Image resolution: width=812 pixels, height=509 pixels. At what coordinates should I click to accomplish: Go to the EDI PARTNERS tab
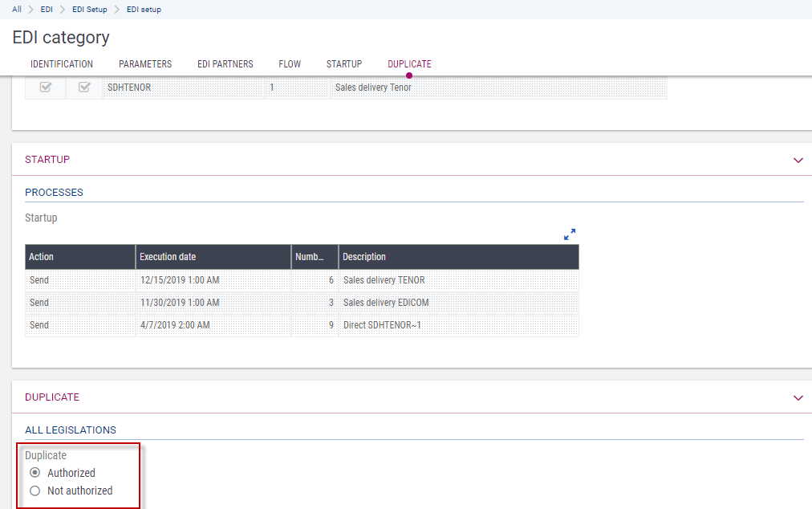tap(225, 64)
